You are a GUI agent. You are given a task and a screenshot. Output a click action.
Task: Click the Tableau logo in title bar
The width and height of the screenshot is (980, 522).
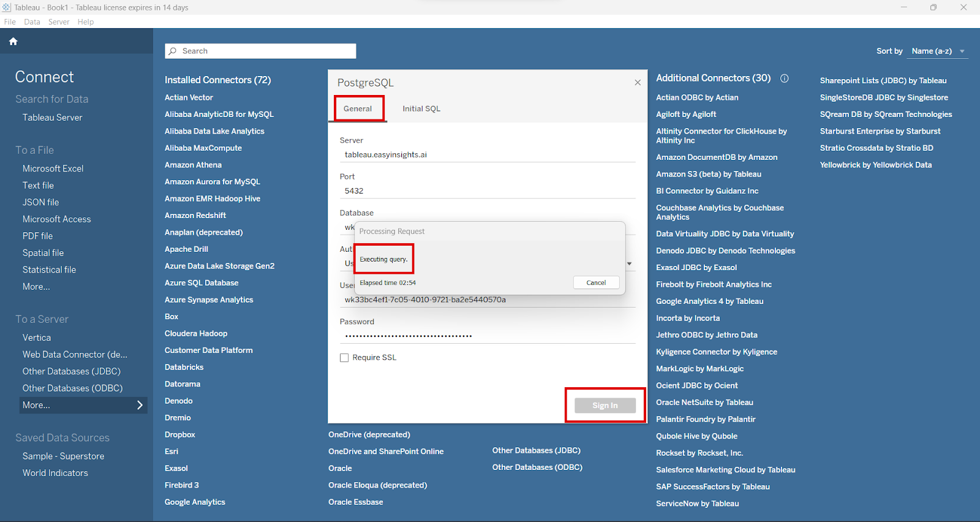(x=6, y=7)
